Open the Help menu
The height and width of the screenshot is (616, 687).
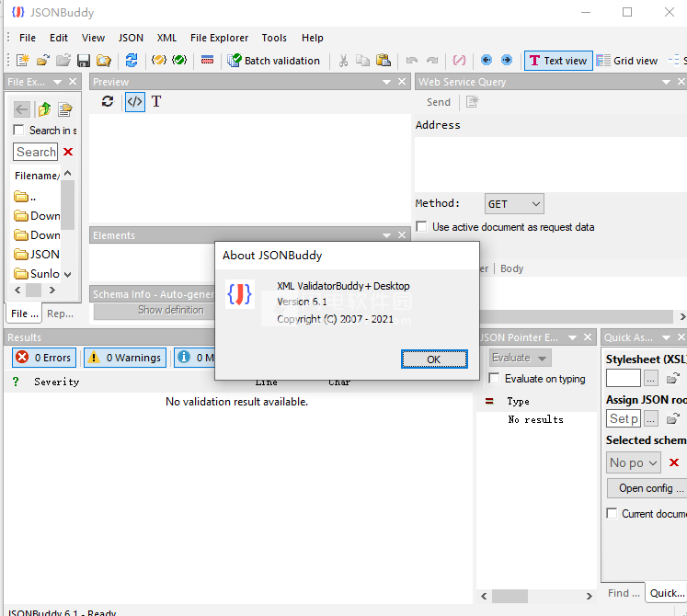(x=313, y=38)
